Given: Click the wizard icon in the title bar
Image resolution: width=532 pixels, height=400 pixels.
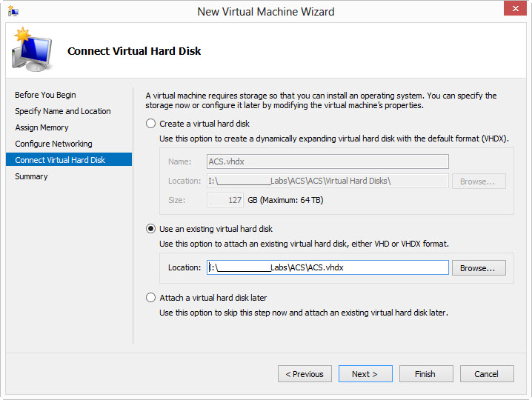Looking at the screenshot, I should click(13, 11).
